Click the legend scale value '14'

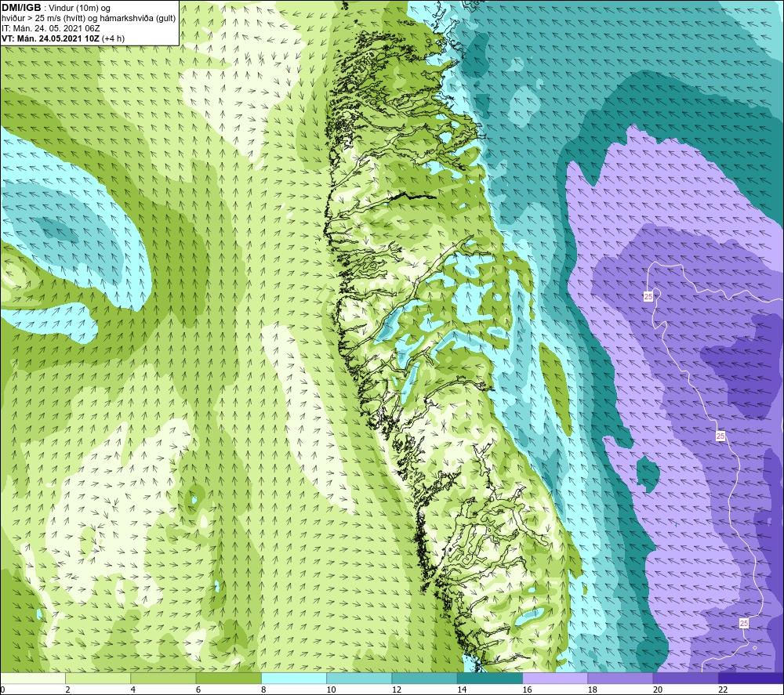[x=462, y=690]
